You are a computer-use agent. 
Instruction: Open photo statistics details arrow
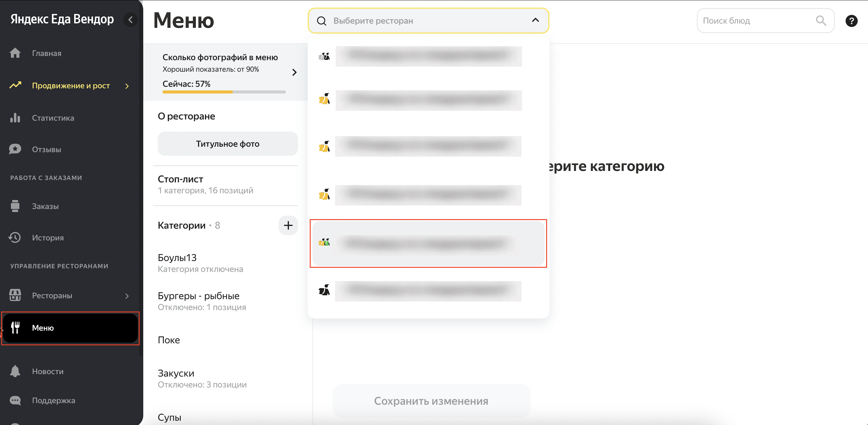[x=294, y=72]
